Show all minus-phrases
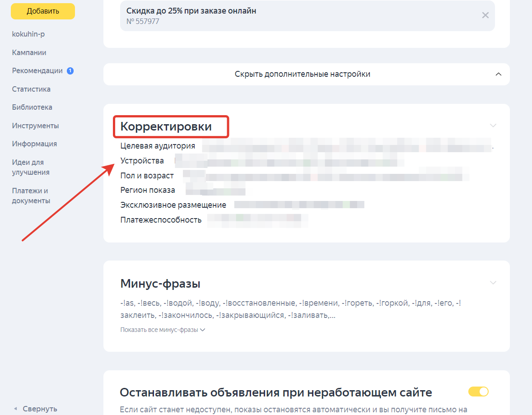The width and height of the screenshot is (532, 415). pos(163,330)
